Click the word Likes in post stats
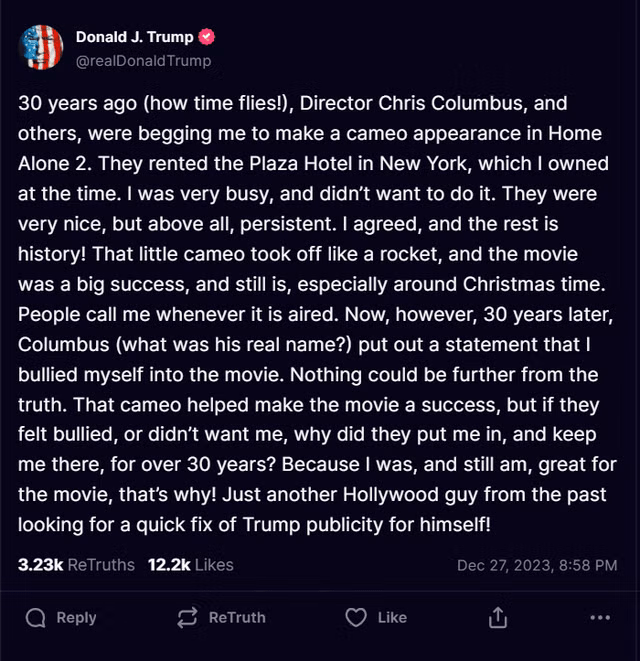This screenshot has height=661, width=640. point(214,565)
